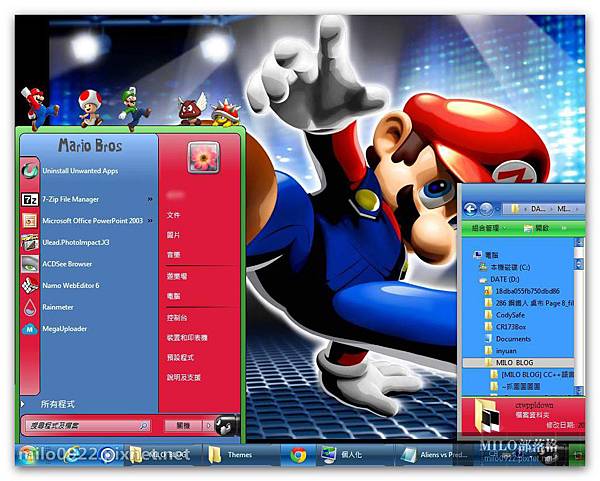Screen dimensions: 600x481
Task: Open shutdown options arrow beside 關機
Action: [208, 426]
